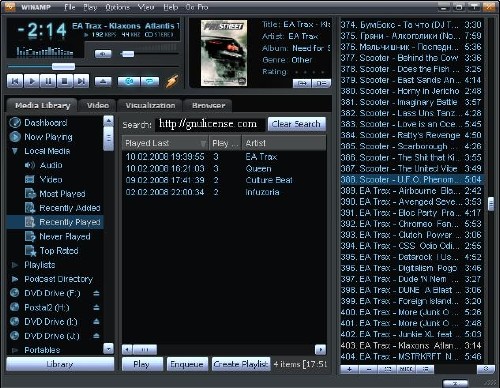Click the Eject open file button
Viewport: 500px width, 388px height.
(103, 81)
